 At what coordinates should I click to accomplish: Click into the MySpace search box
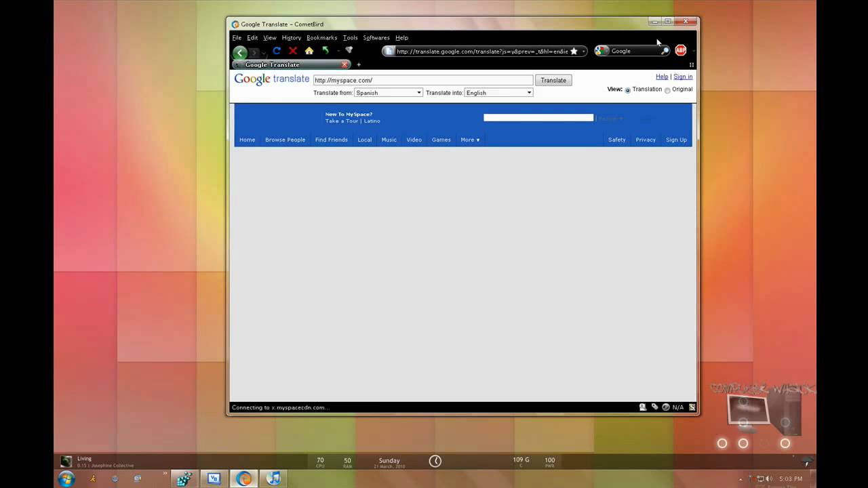pyautogui.click(x=538, y=117)
